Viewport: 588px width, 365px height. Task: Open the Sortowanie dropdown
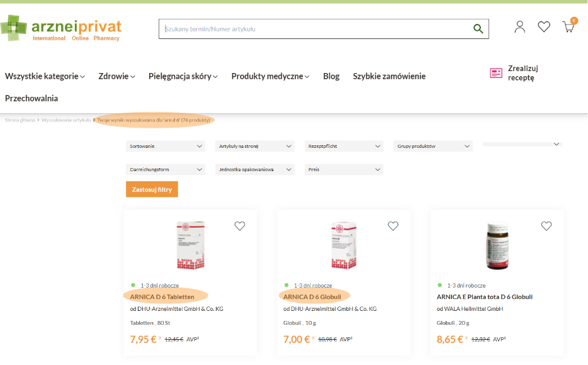[166, 147]
